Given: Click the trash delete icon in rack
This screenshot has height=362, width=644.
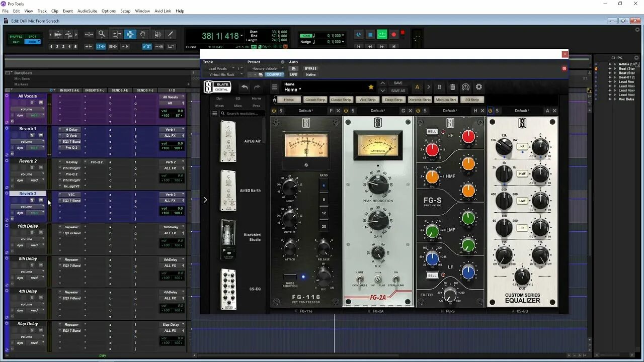Looking at the screenshot, I should click(x=452, y=87).
